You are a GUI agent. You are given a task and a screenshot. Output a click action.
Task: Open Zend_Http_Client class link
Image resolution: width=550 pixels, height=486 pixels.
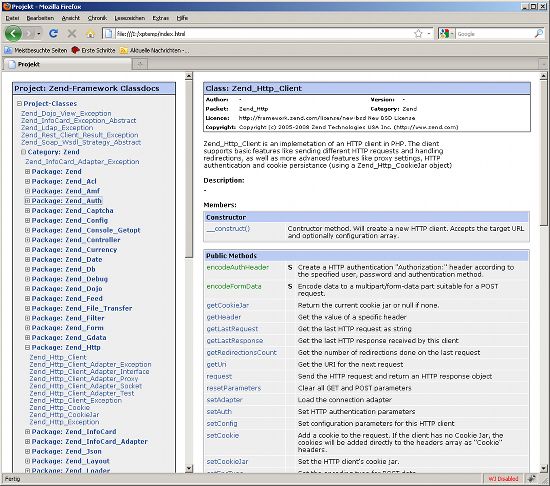point(58,357)
